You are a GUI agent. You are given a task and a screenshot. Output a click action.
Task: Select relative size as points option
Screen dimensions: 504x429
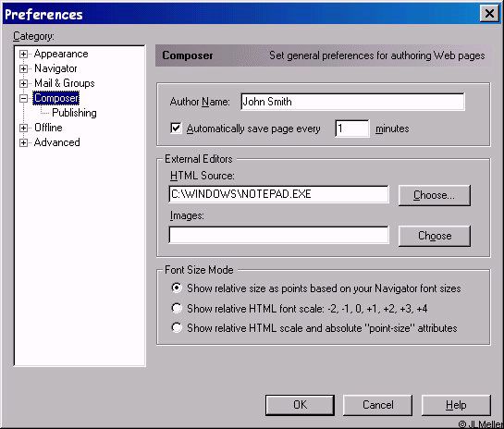click(177, 288)
